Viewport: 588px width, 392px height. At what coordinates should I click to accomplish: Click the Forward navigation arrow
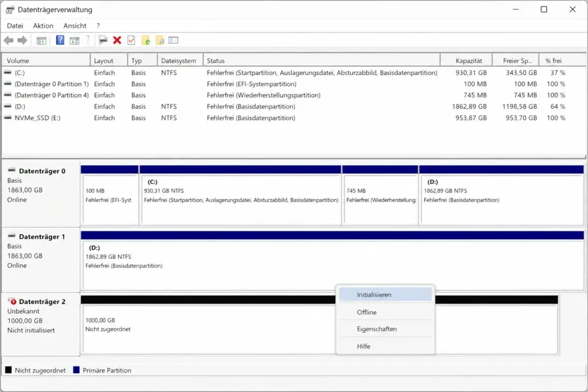click(x=22, y=40)
